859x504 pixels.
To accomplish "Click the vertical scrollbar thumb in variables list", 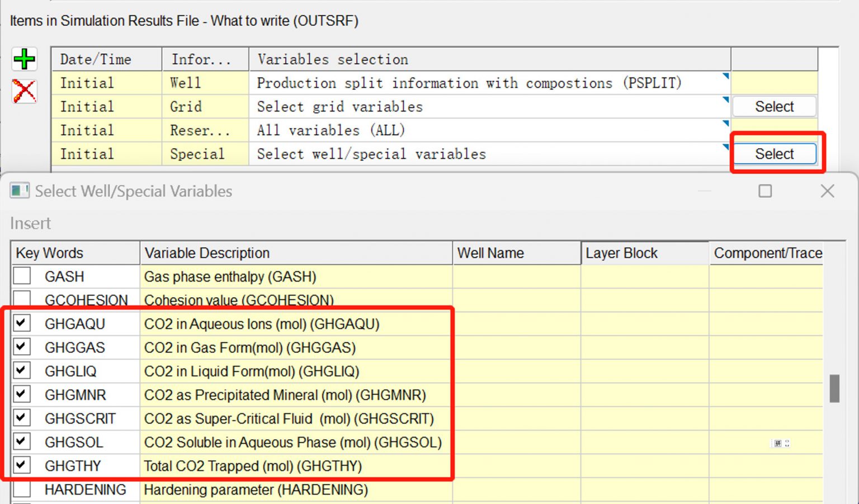I will (x=834, y=388).
